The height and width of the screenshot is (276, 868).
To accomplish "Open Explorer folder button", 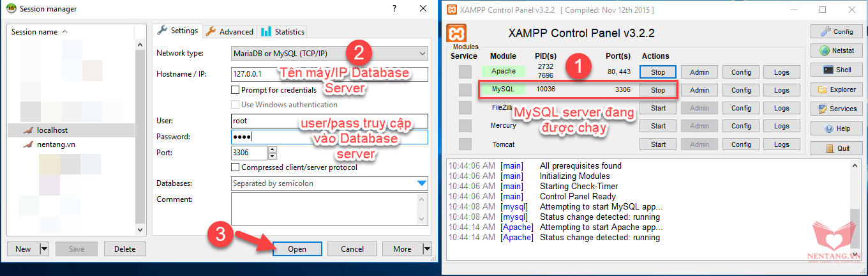I will 836,89.
